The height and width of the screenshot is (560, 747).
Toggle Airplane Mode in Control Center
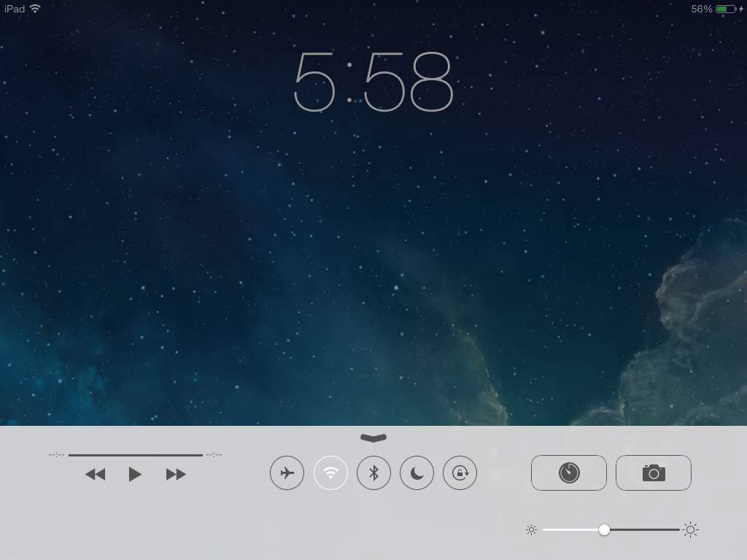click(x=287, y=472)
